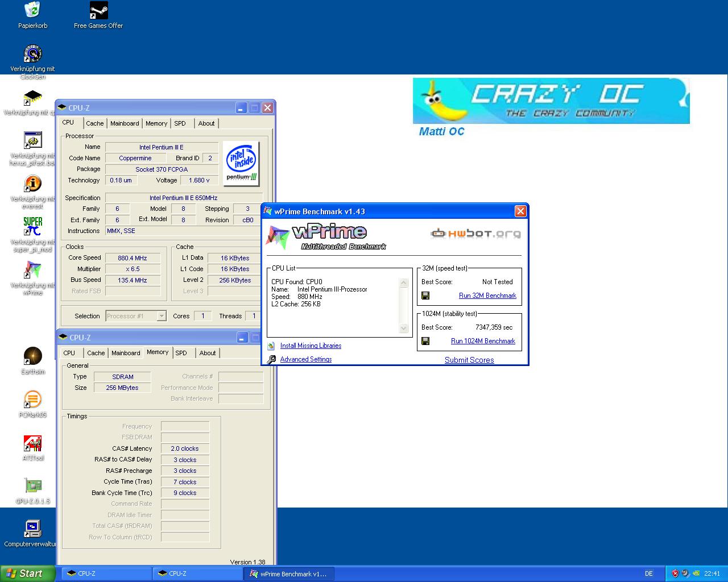Click Run 1024M Benchmark link

[483, 341]
